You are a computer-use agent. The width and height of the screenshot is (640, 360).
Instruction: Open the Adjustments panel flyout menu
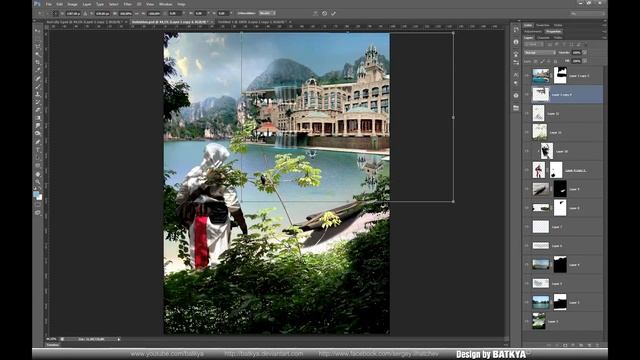coord(604,31)
